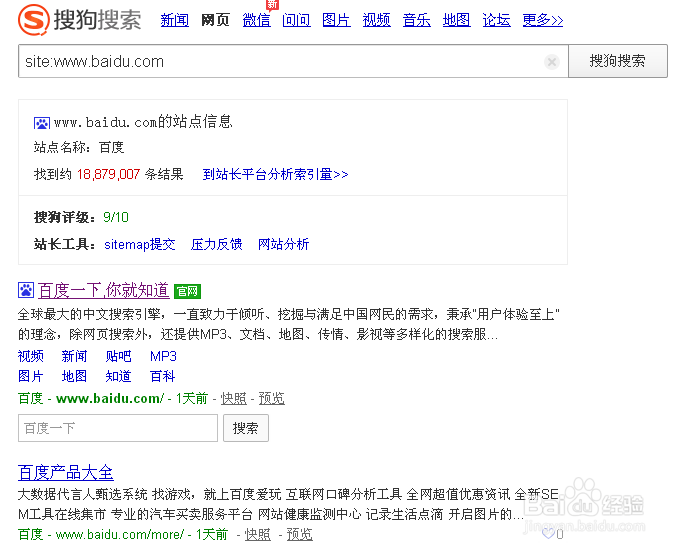The image size is (683, 551).
Task: Click the green 官网 badge
Action: coord(187,291)
